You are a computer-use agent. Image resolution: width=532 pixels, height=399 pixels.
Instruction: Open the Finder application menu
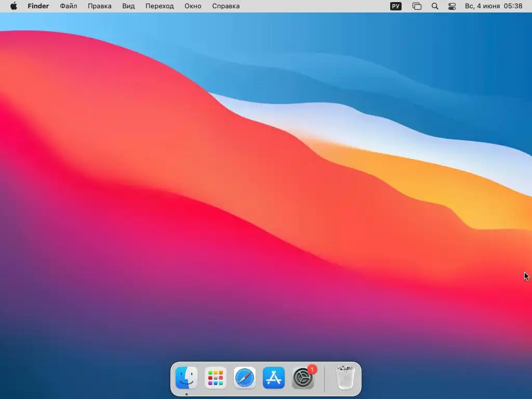pos(38,6)
